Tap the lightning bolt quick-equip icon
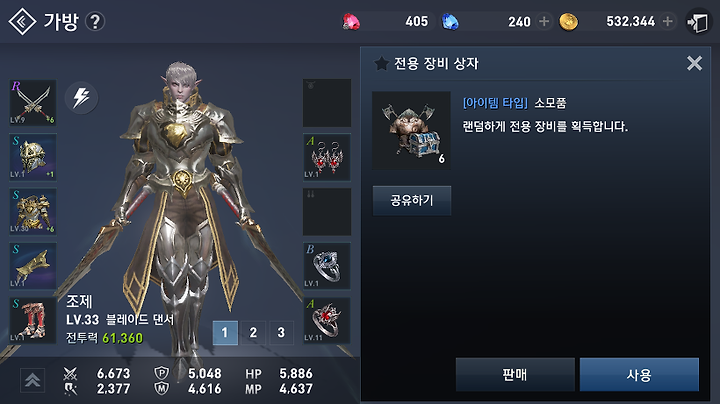Image resolution: width=720 pixels, height=404 pixels. (81, 97)
